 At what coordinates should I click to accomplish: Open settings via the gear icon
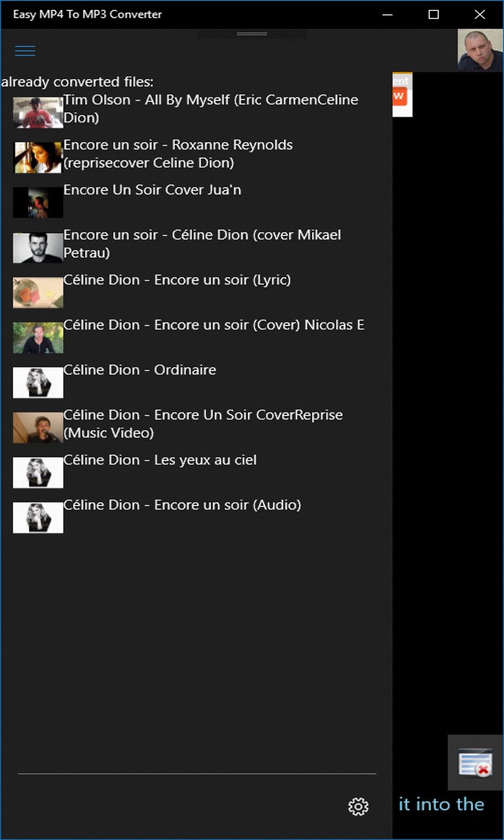358,807
